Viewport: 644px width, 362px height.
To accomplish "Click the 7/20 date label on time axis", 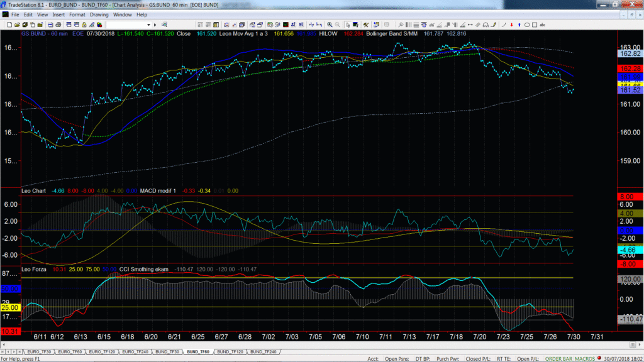I will [480, 337].
